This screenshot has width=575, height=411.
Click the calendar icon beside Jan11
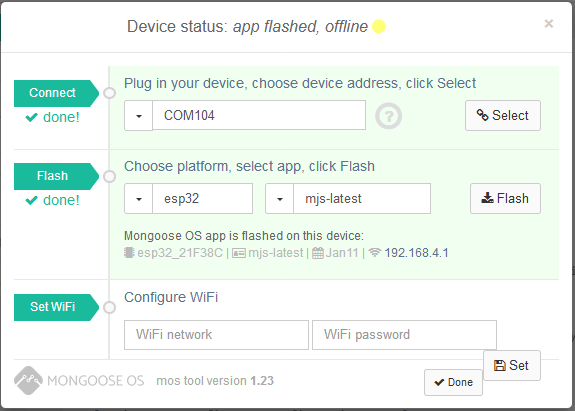point(318,253)
